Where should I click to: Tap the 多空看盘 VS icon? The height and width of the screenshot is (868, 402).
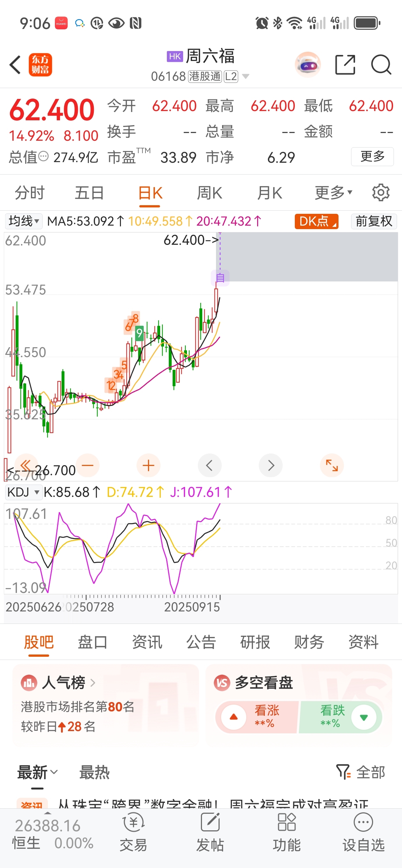222,683
